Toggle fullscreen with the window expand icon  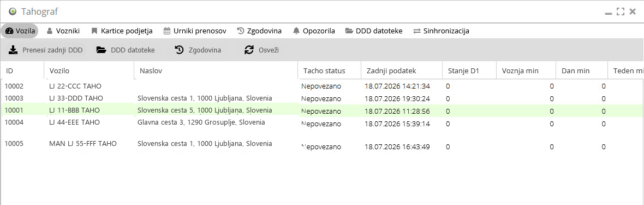click(621, 11)
